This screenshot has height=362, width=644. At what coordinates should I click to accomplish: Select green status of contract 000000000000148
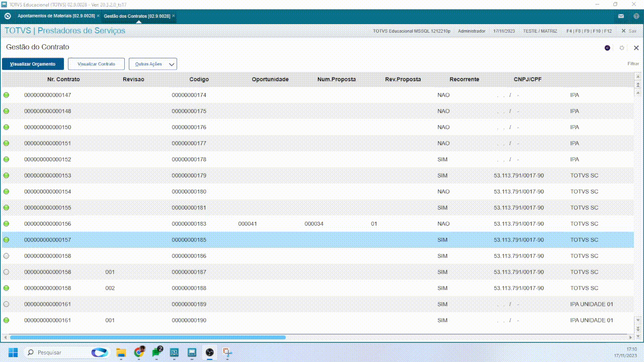click(x=7, y=111)
